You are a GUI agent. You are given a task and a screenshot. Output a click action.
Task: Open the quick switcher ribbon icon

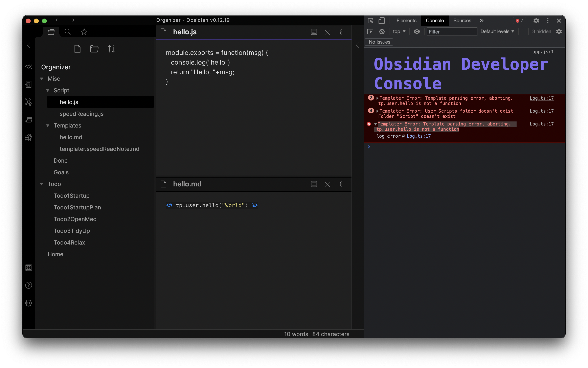[29, 84]
